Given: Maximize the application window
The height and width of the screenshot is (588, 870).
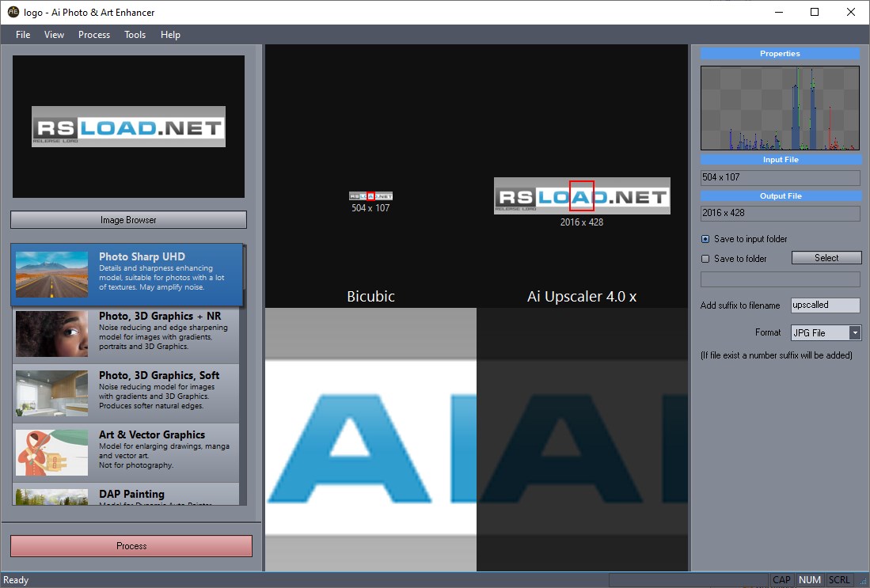Looking at the screenshot, I should [815, 12].
